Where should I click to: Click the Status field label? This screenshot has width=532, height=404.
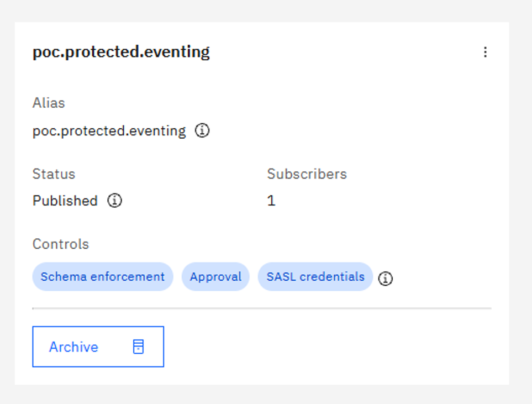coord(54,174)
